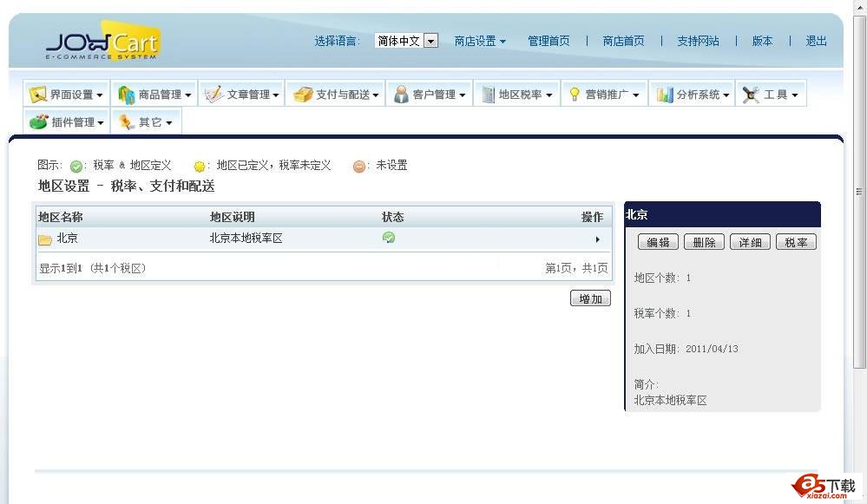Click the folder icon beside 北京
Image resolution: width=867 pixels, height=504 pixels.
pyautogui.click(x=45, y=239)
